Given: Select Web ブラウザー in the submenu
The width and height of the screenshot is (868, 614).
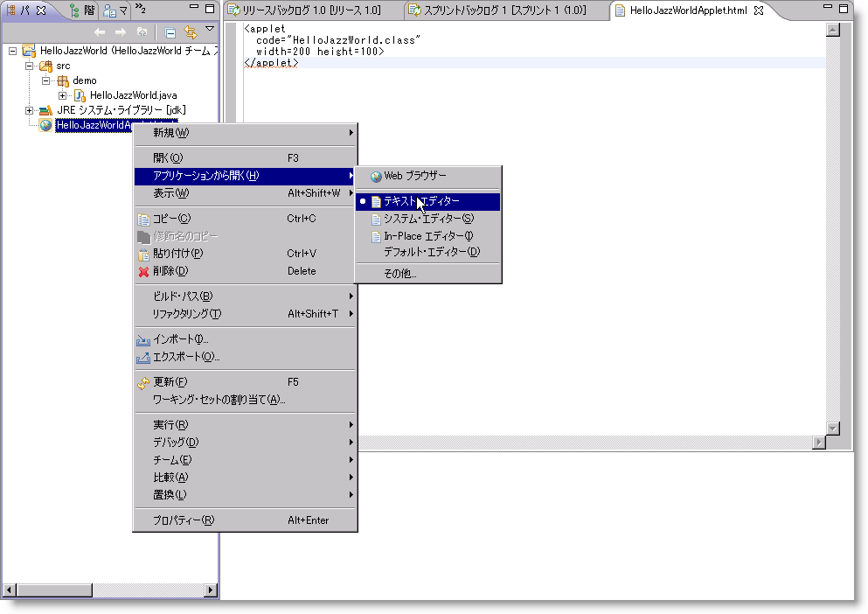Looking at the screenshot, I should tap(428, 176).
